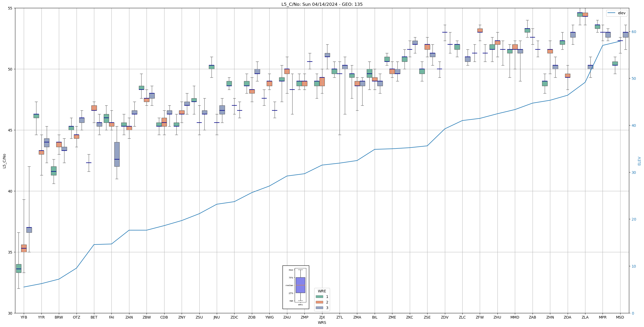Click the green WRE 1 legend swatch
Screen dimensions: 644x327
pos(319,297)
